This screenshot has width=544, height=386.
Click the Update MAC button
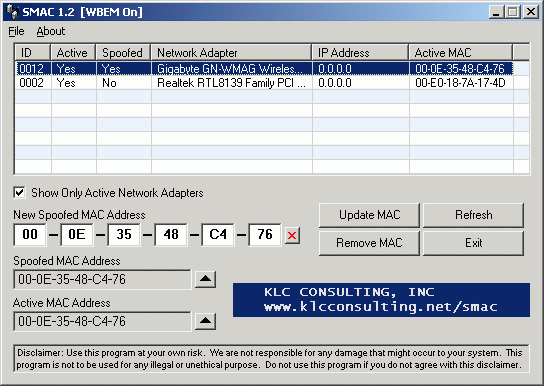tap(369, 215)
